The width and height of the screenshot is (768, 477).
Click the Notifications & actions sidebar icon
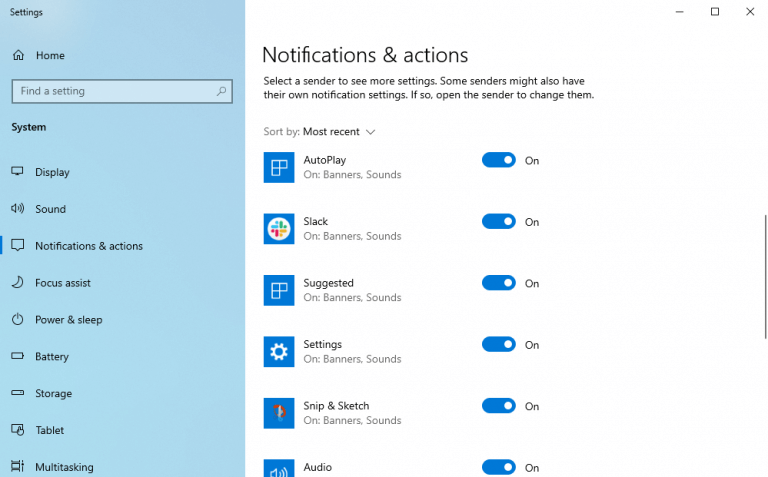click(x=18, y=245)
